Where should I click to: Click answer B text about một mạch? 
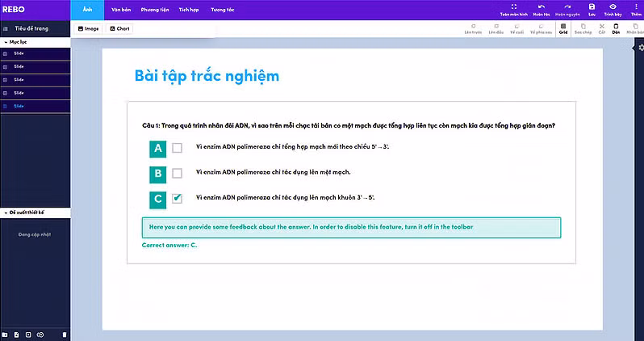pyautogui.click(x=274, y=172)
